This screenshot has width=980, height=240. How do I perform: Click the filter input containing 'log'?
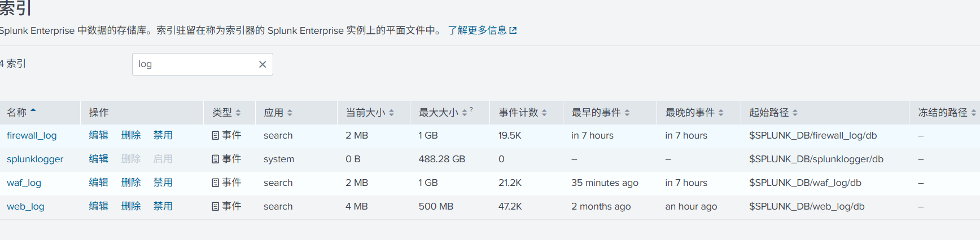click(x=195, y=64)
